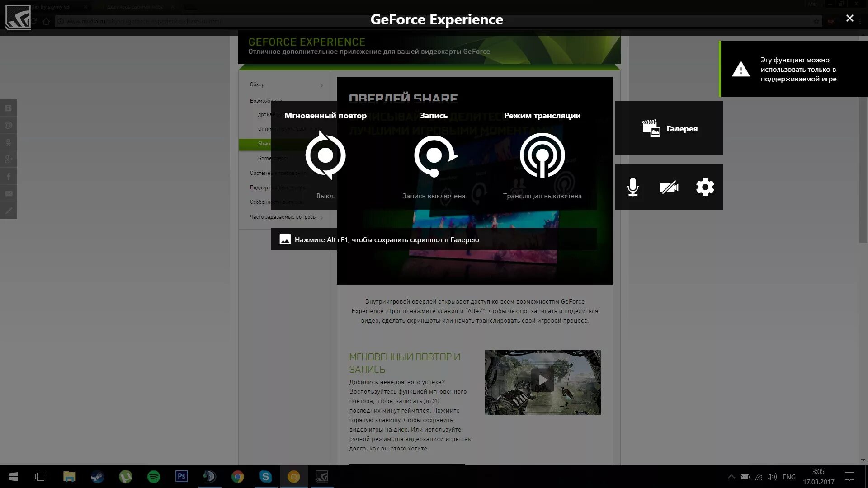The image size is (868, 488).
Task: Click the screenshot picture icon in hint bar
Action: [x=285, y=239]
